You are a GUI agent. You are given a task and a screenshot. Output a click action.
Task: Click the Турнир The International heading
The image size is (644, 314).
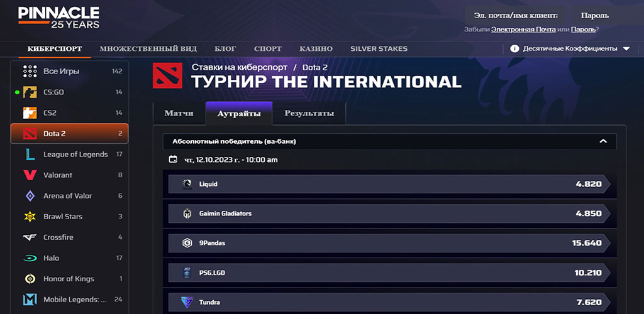point(326,82)
